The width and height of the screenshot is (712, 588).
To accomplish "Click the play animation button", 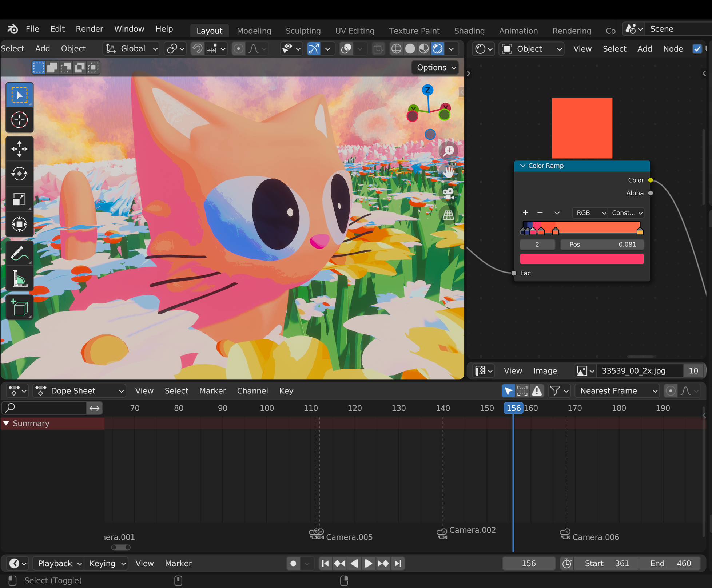I will pyautogui.click(x=368, y=563).
